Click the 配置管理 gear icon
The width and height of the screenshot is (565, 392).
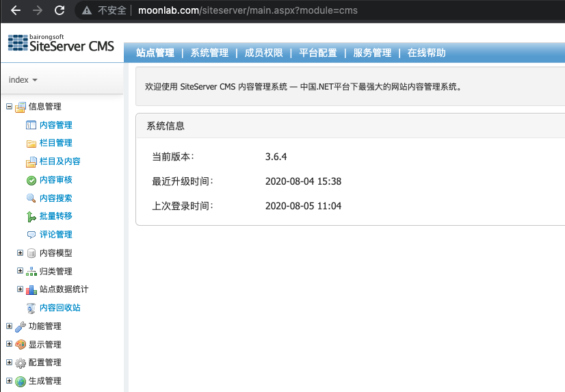tap(21, 363)
